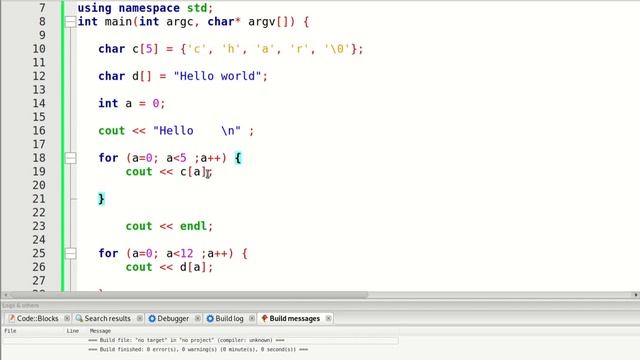This screenshot has width=640, height=360.
Task: Close the Build messages tab
Action: (x=328, y=318)
